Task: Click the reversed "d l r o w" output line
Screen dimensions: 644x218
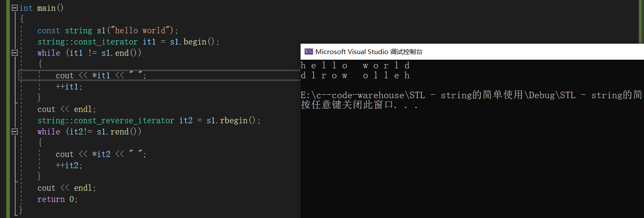Action: [355, 76]
